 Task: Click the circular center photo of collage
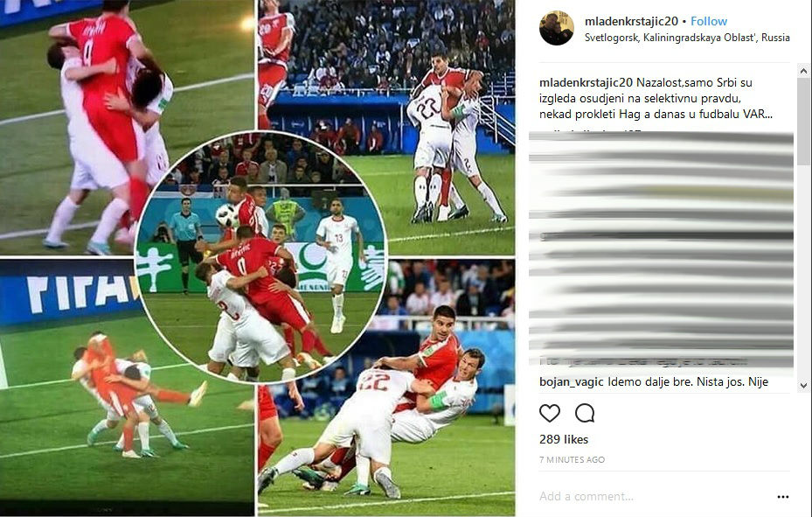(x=260, y=256)
